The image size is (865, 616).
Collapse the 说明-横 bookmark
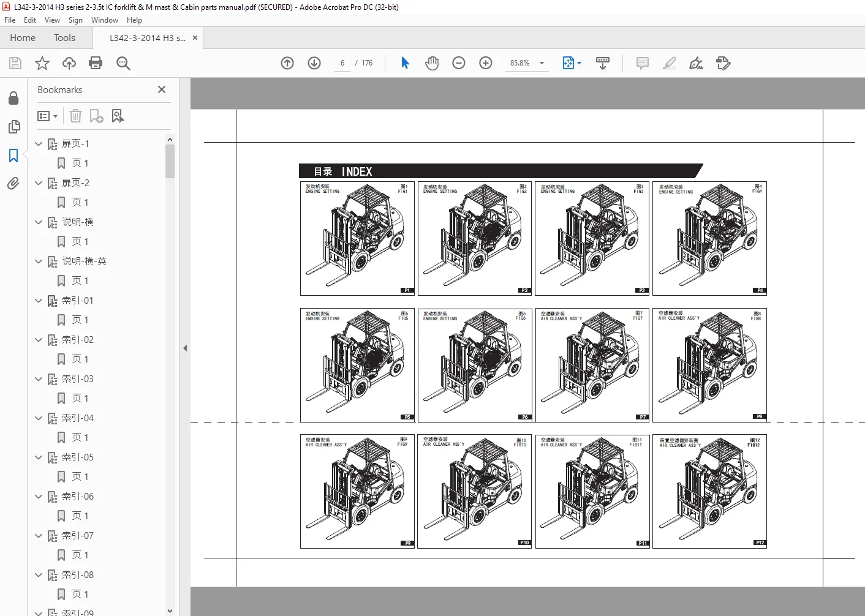tap(39, 222)
